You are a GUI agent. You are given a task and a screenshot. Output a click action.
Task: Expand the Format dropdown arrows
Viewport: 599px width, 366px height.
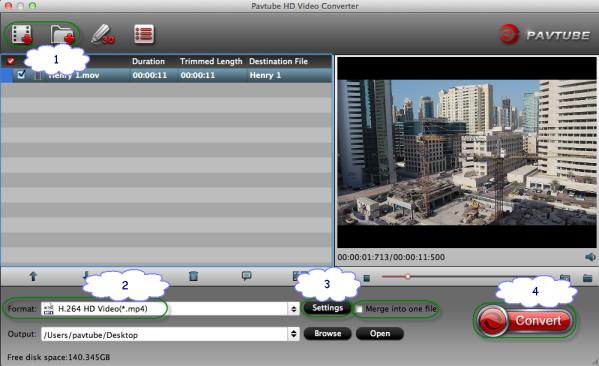point(293,309)
